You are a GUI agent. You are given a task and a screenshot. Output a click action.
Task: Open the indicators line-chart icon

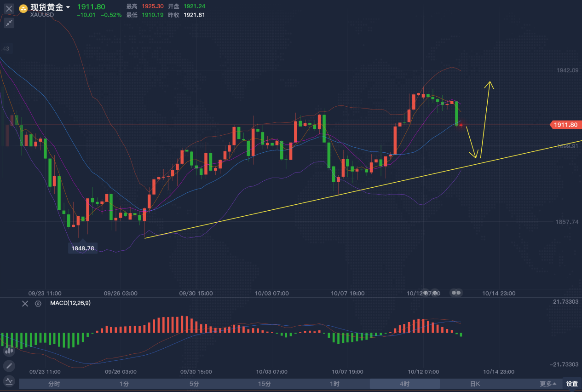9,381
